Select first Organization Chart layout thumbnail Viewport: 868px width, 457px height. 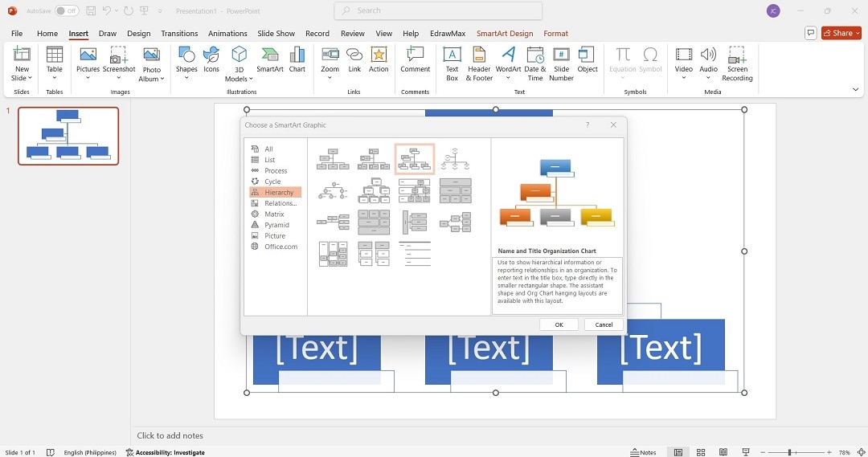point(333,159)
